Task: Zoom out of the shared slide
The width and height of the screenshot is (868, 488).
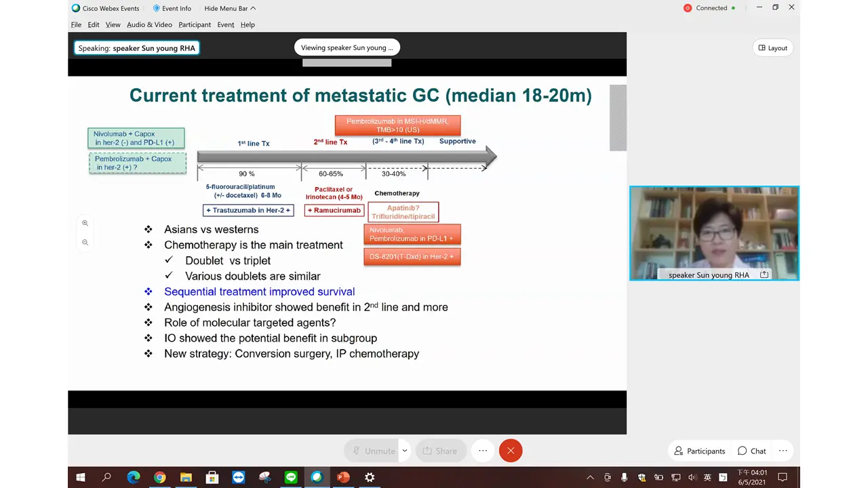Action: 85,242
